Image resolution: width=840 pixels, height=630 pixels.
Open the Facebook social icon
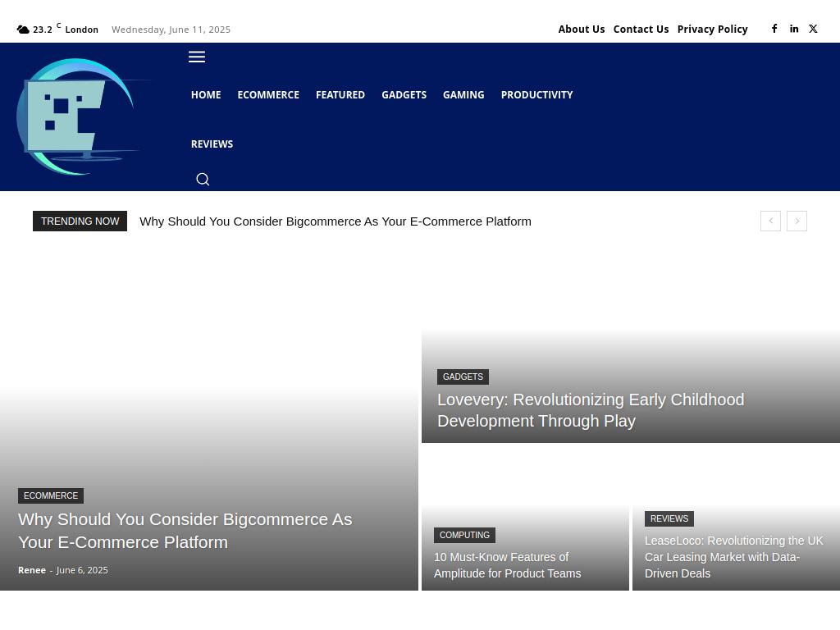(774, 29)
